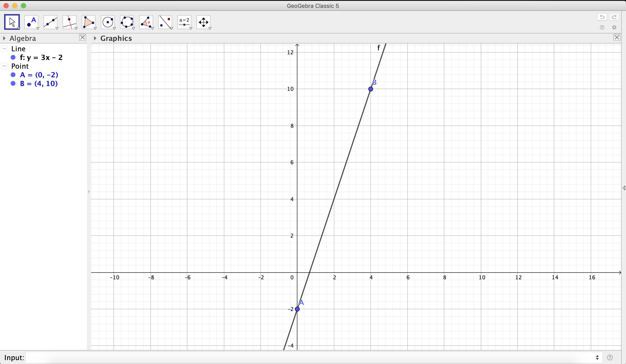
Task: Select the Point tool
Action: pos(31,22)
